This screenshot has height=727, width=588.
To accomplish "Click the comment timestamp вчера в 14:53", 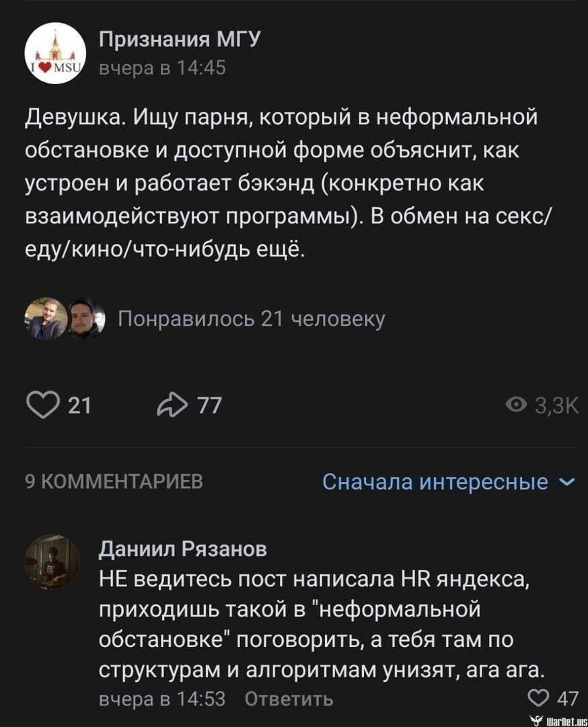I will coord(161,699).
